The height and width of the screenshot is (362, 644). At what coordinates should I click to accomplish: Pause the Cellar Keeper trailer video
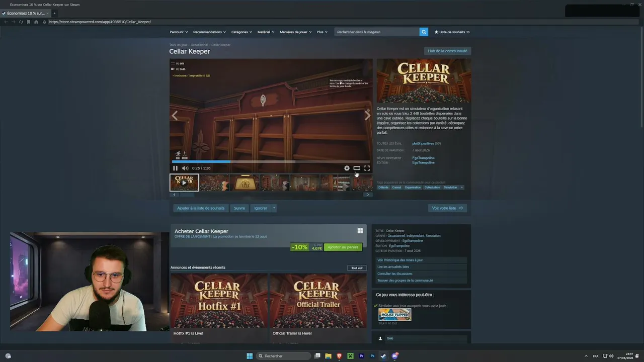point(175,168)
